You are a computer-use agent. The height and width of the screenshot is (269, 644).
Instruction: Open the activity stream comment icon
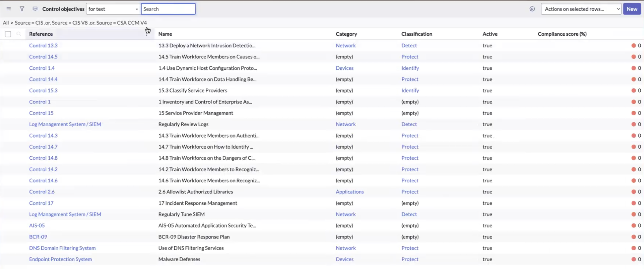click(35, 9)
